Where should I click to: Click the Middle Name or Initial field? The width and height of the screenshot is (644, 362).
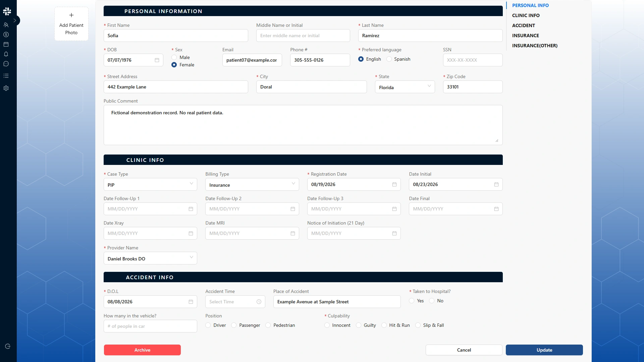coord(303,36)
